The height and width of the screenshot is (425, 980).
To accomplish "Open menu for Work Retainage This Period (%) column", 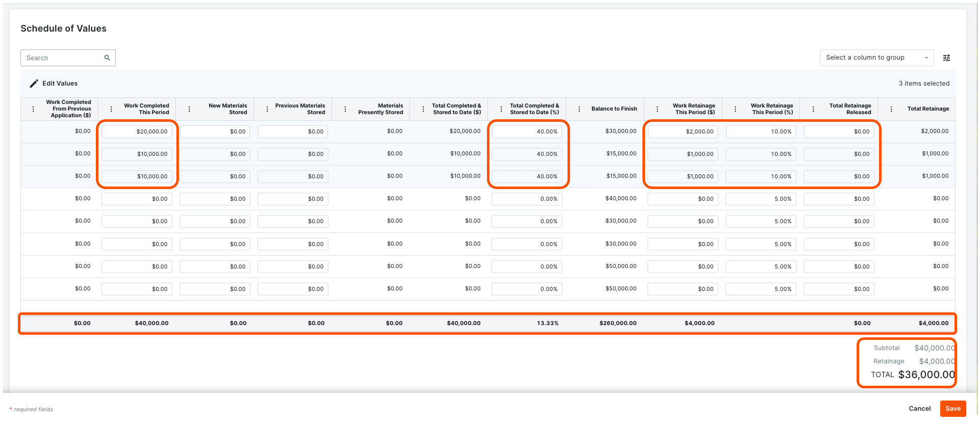I will click(x=735, y=109).
